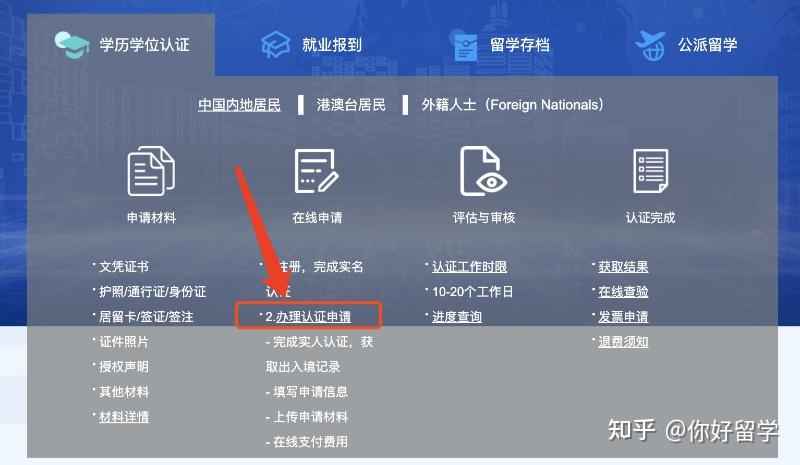Open the 获取结果 link
Screen dimensions: 800x465
click(623, 266)
